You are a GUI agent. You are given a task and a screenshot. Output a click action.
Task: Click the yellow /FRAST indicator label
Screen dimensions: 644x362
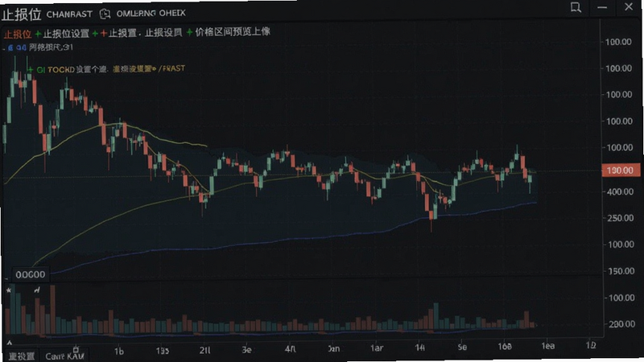171,68
